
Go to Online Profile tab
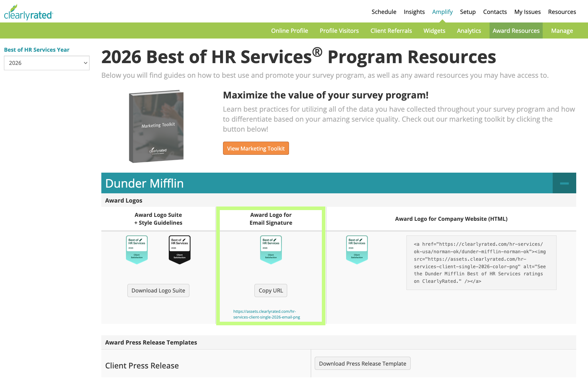pyautogui.click(x=289, y=31)
